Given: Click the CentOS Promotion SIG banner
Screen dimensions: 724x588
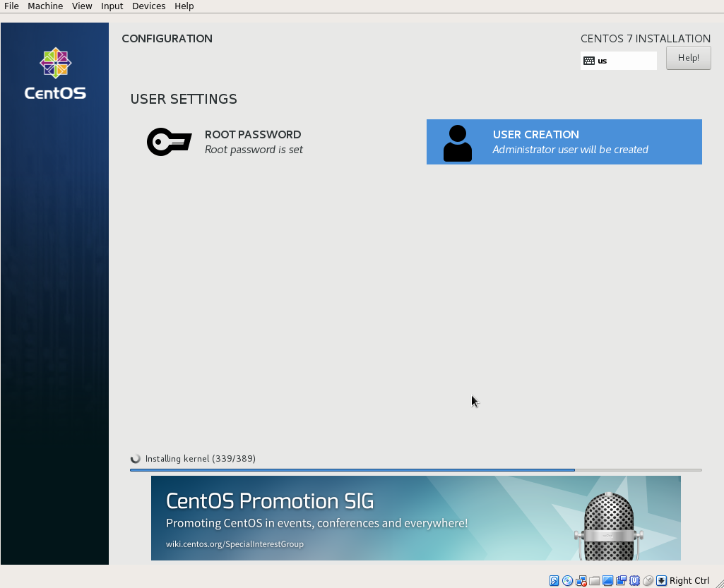Looking at the screenshot, I should coord(416,517).
